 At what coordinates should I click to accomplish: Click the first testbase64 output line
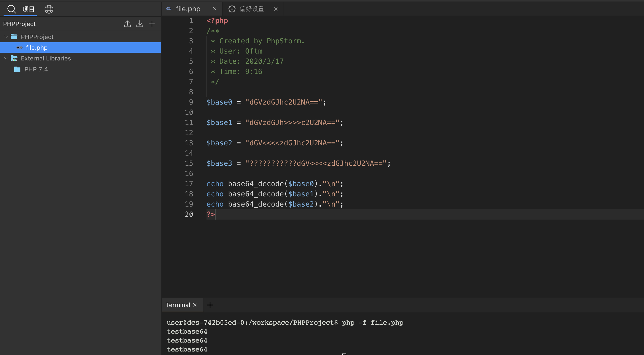(187, 332)
